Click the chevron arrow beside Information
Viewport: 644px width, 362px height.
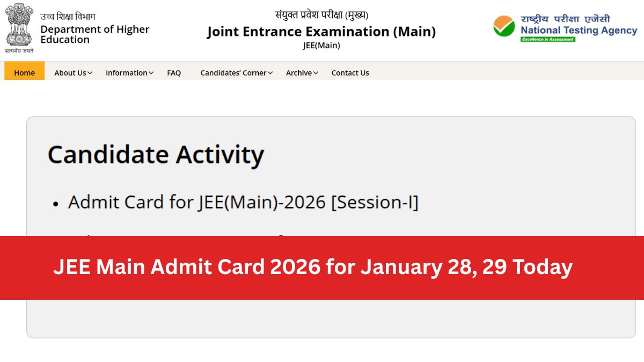coord(151,73)
